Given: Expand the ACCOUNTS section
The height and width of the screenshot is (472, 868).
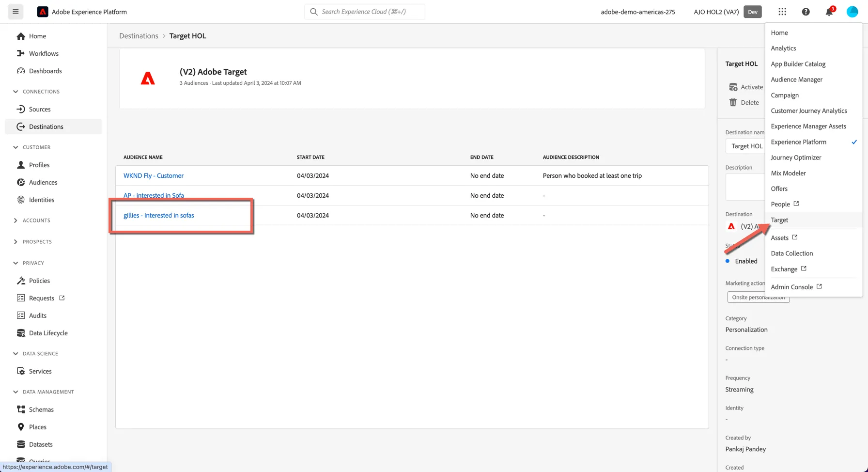Looking at the screenshot, I should click(15, 220).
